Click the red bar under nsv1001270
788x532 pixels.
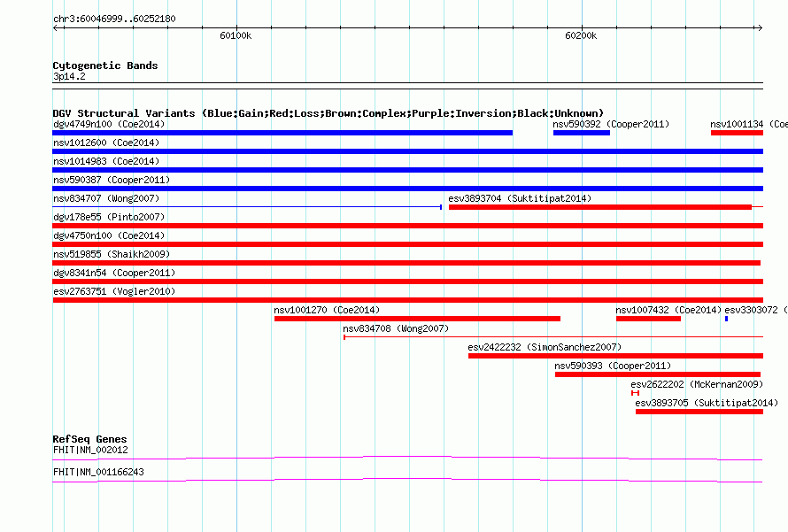tap(417, 319)
